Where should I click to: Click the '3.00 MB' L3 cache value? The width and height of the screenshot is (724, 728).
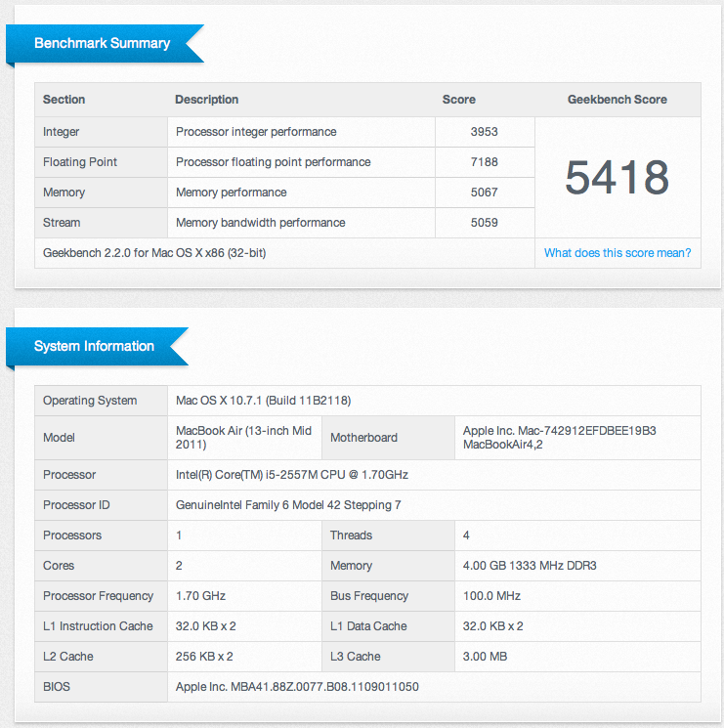coord(485,657)
